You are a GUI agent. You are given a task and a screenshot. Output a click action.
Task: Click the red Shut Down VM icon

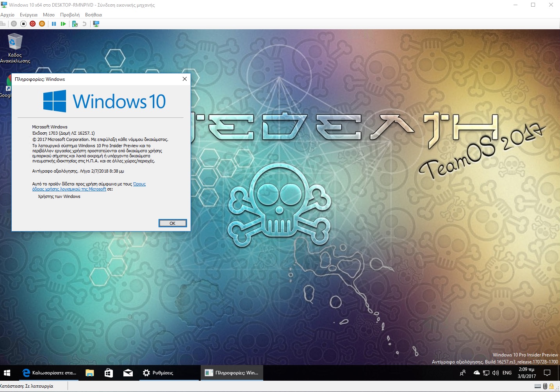[x=33, y=24]
